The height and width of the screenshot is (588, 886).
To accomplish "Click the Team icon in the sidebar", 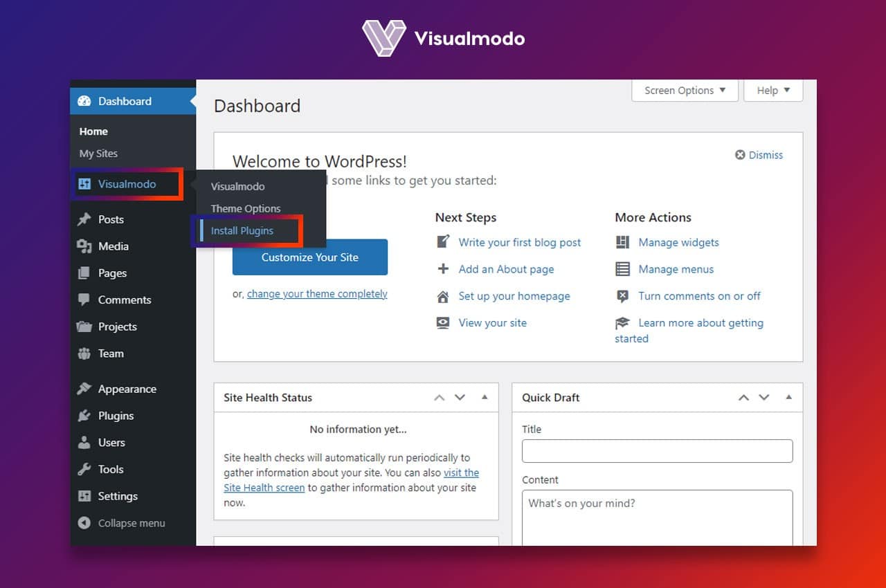I will pyautogui.click(x=84, y=353).
